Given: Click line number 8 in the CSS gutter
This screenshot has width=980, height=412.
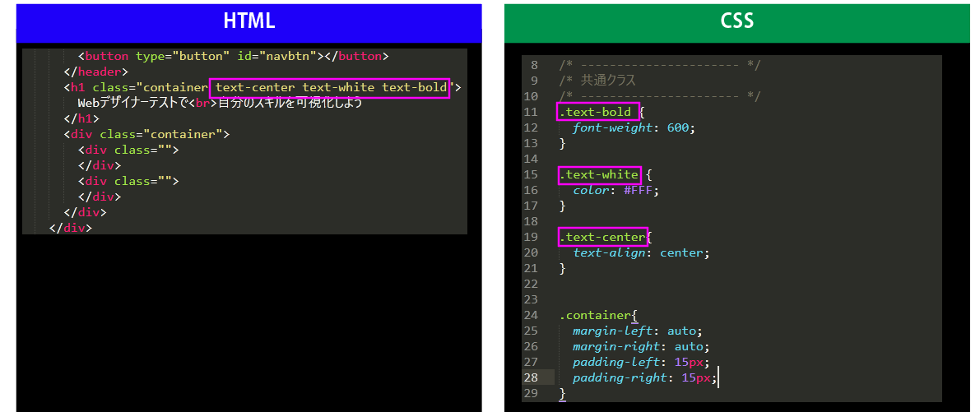Looking at the screenshot, I should [534, 65].
